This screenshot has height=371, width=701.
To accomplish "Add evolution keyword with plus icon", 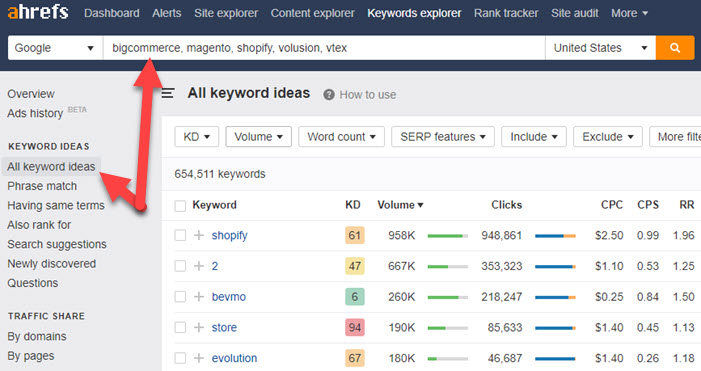I will 199,358.
